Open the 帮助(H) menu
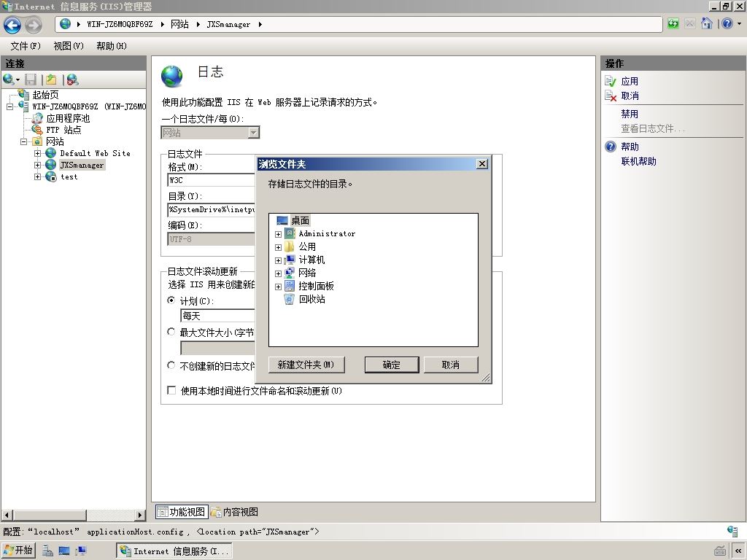747x560 pixels. pos(112,46)
